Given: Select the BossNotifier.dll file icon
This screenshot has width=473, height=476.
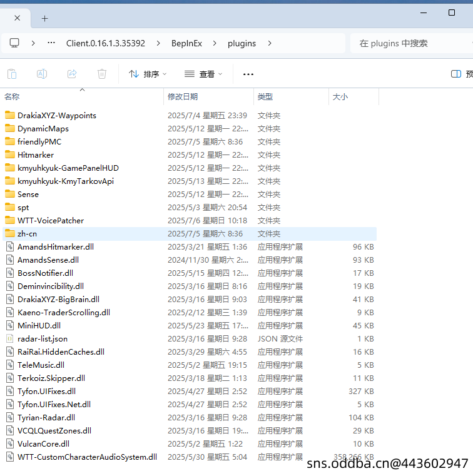Looking at the screenshot, I should pyautogui.click(x=10, y=273).
